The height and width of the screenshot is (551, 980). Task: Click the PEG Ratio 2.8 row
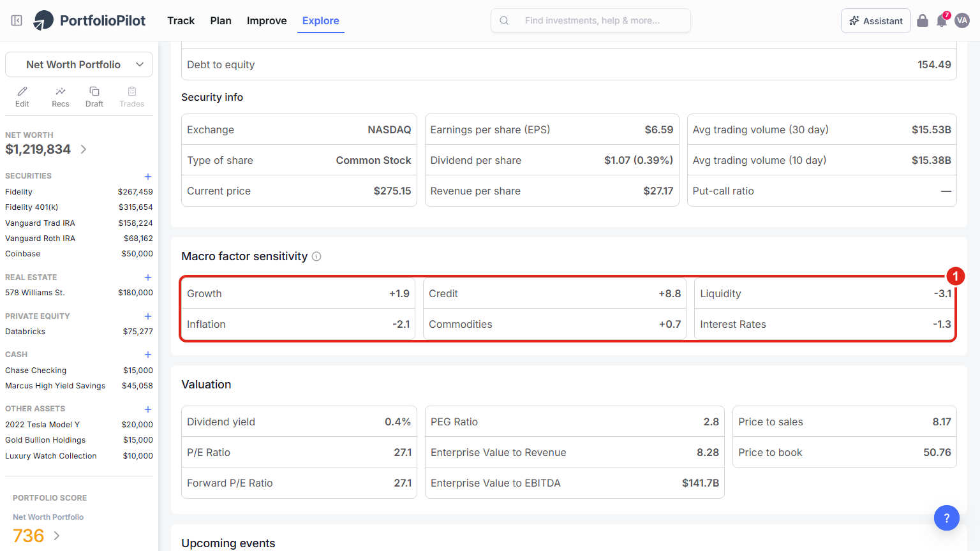click(575, 422)
